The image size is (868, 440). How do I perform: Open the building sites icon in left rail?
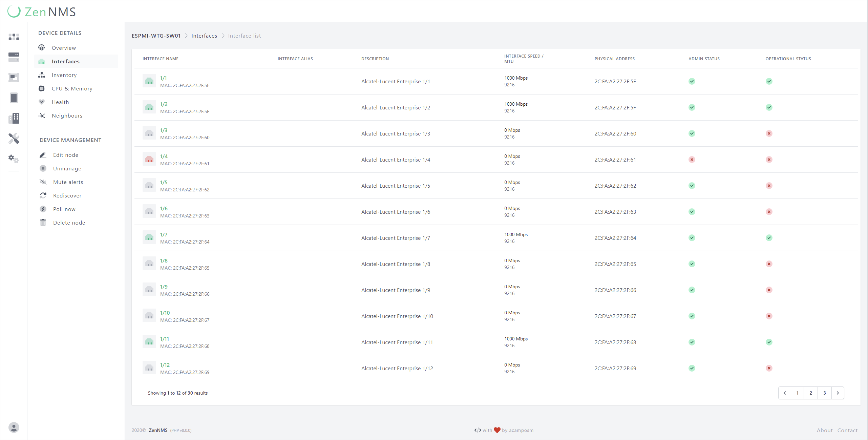pos(14,118)
